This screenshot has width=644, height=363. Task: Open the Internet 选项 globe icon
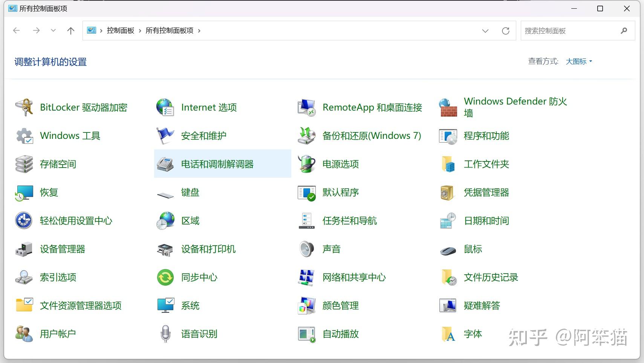click(165, 108)
